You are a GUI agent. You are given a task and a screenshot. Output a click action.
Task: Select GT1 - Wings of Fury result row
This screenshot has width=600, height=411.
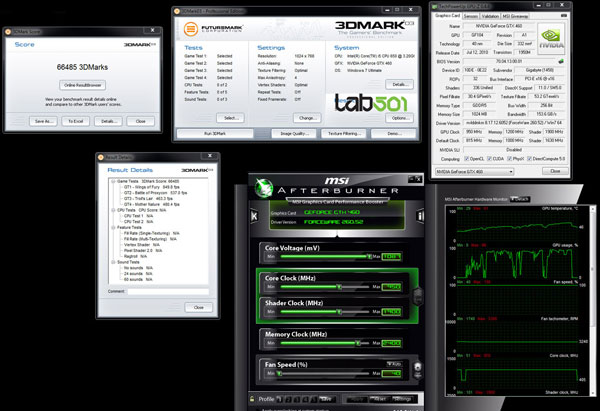152,187
